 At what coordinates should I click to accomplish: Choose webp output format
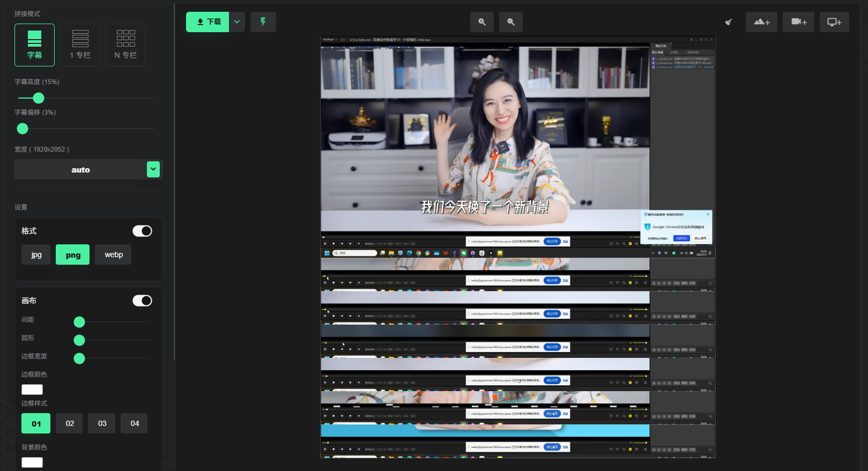tap(114, 255)
